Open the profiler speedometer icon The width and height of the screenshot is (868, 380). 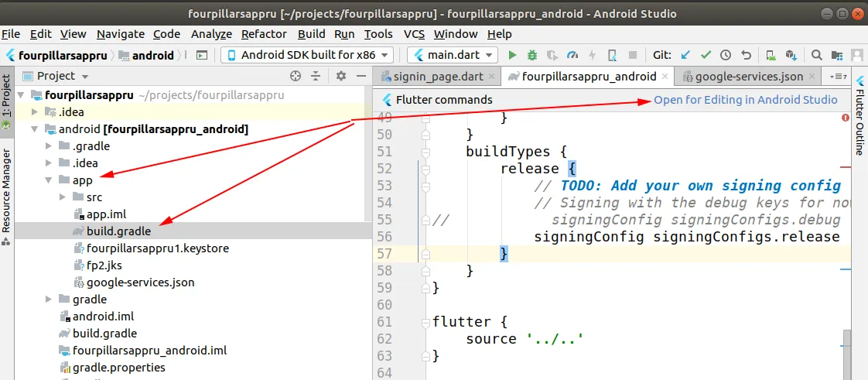[x=572, y=55]
